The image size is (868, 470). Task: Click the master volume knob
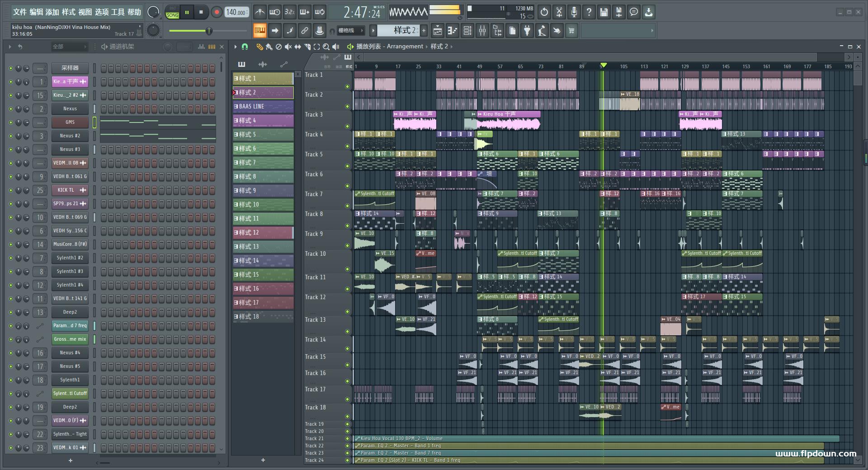tap(154, 12)
